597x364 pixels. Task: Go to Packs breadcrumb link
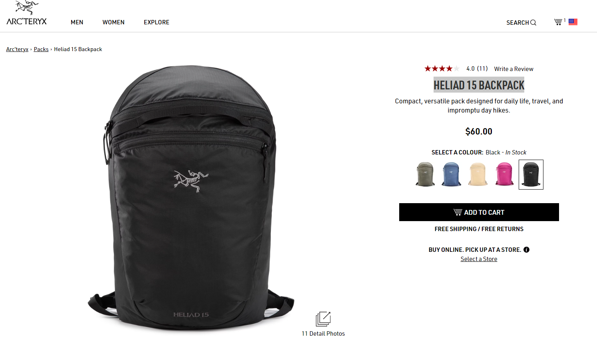pos(41,49)
